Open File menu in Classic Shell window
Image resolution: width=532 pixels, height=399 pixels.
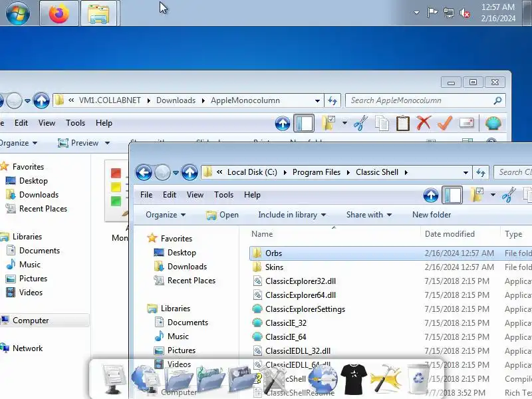pyautogui.click(x=146, y=195)
